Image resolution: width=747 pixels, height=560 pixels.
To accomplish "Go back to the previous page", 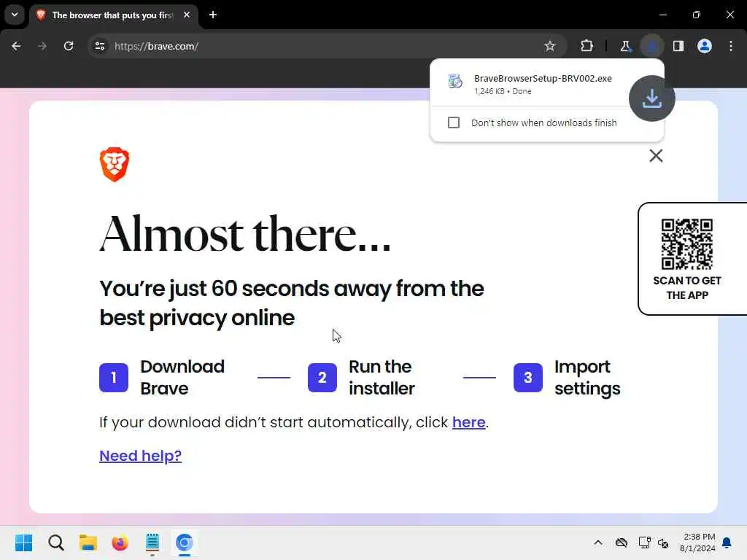I will point(16,46).
